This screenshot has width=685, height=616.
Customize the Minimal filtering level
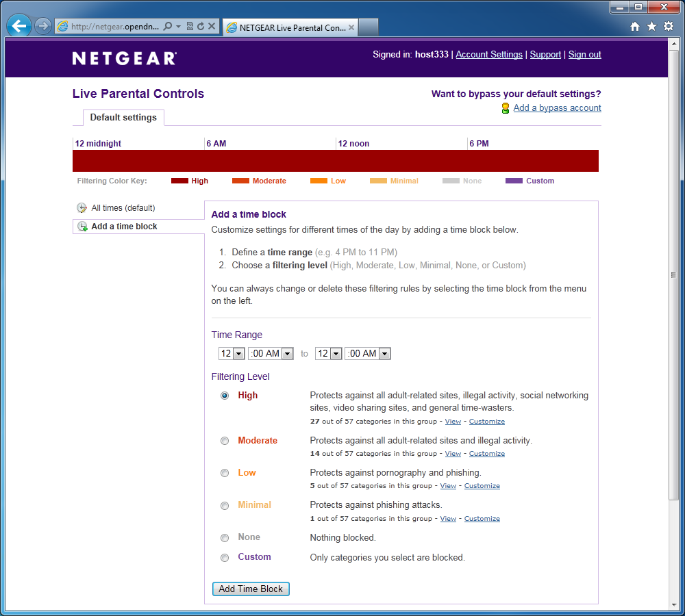pyautogui.click(x=482, y=519)
